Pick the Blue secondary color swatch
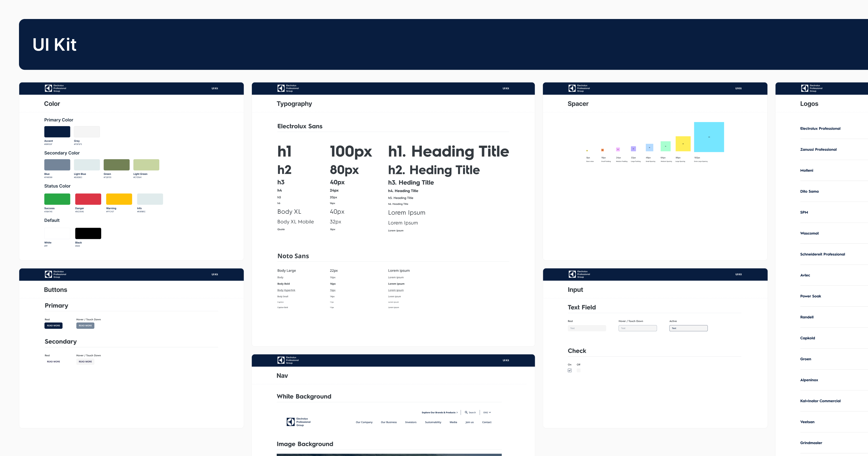868x456 pixels. point(57,164)
